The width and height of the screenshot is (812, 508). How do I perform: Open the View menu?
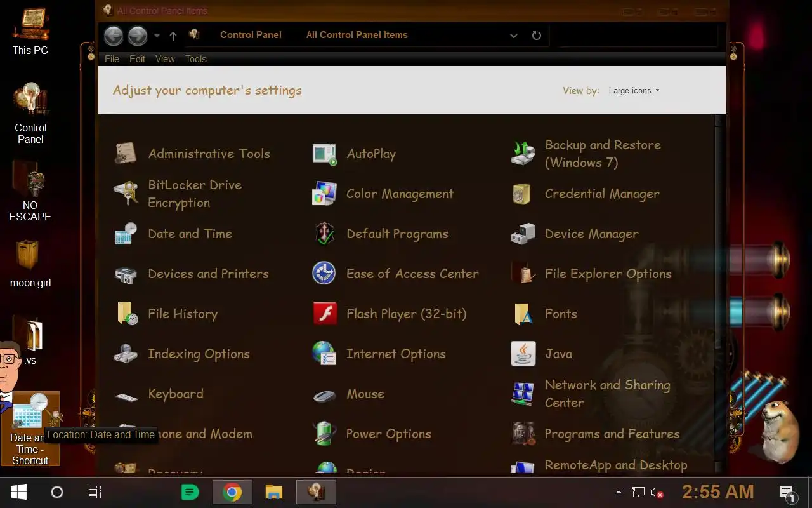pos(165,59)
